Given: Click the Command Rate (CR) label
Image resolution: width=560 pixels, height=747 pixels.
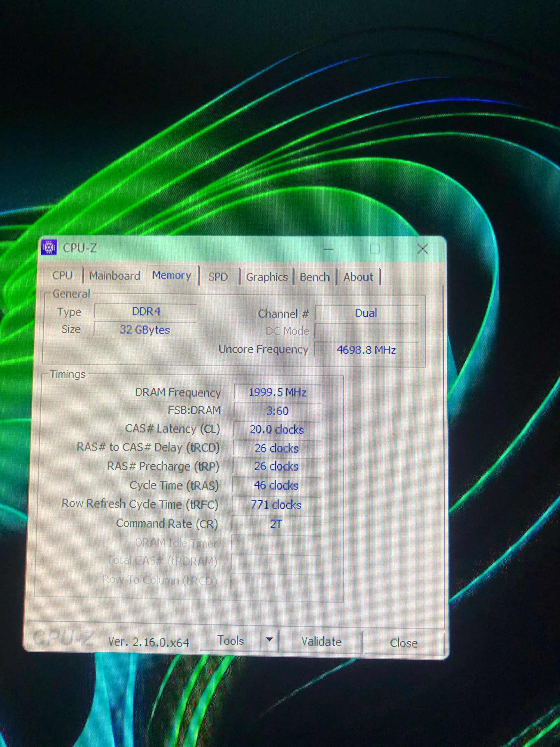Looking at the screenshot, I should point(167,523).
